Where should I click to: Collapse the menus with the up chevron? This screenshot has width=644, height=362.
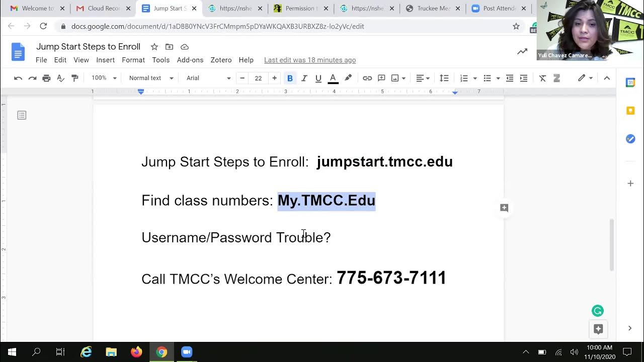click(x=607, y=78)
